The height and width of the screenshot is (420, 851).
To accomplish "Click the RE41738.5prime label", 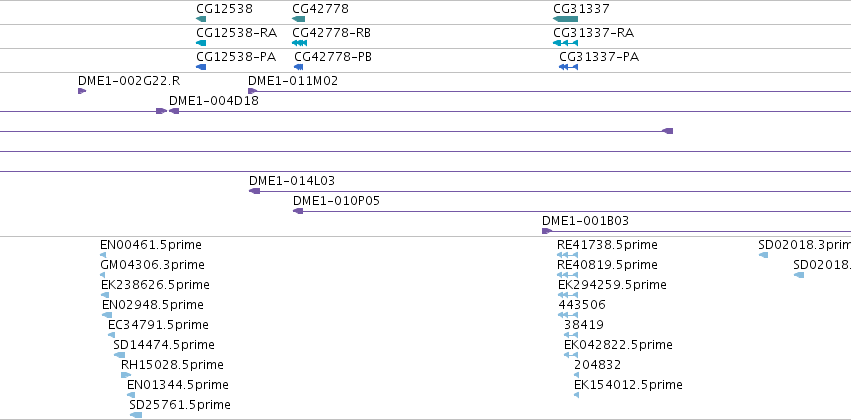I will 607,245.
